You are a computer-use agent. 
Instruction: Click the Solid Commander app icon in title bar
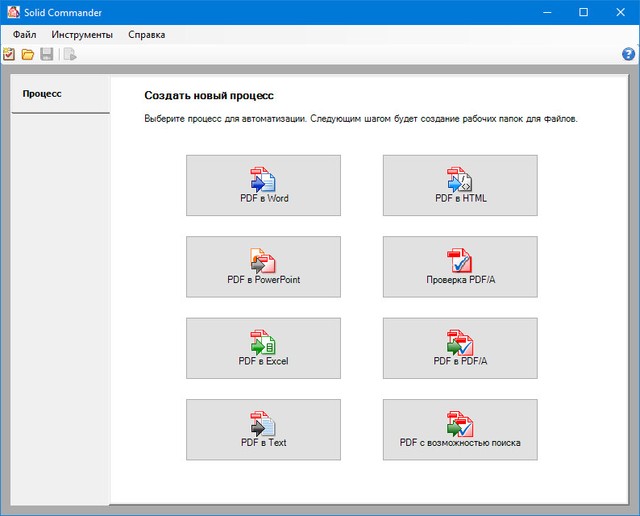tap(12, 12)
